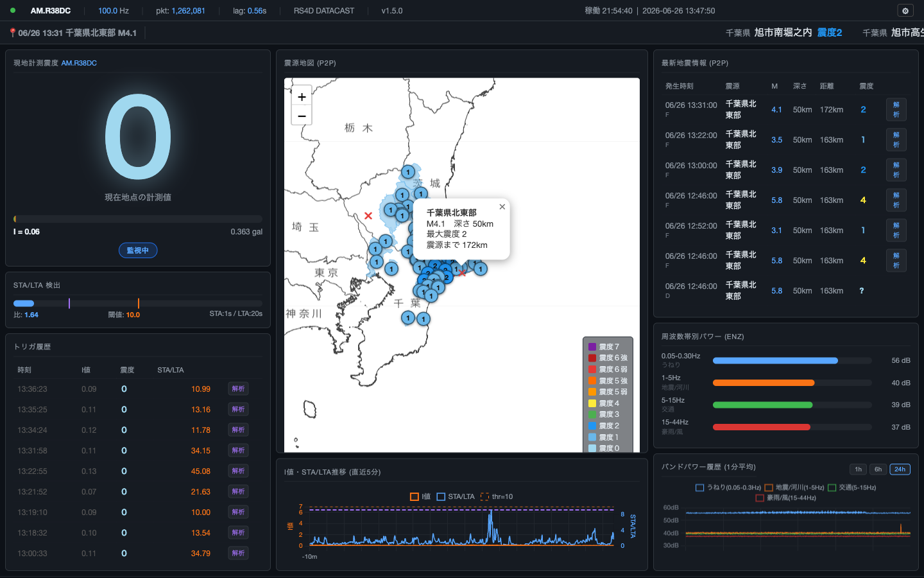Click the location pin icon before 06/26 13:31
This screenshot has height=578, width=924.
click(x=13, y=33)
